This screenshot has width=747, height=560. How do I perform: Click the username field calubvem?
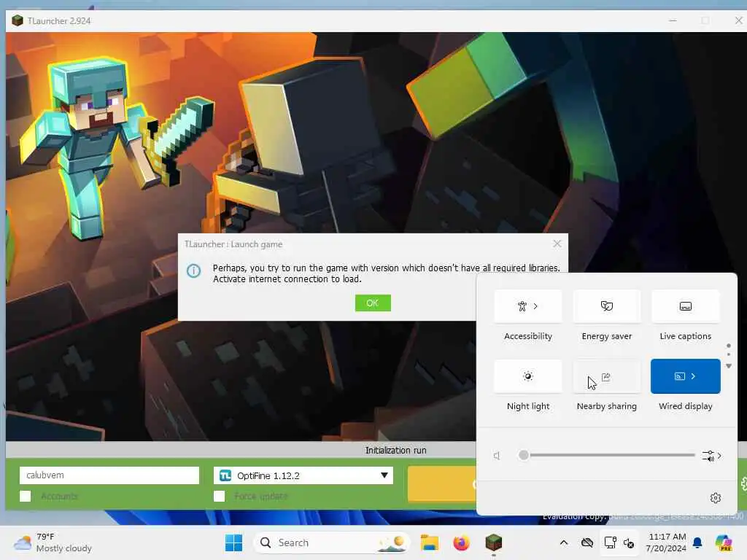(109, 475)
